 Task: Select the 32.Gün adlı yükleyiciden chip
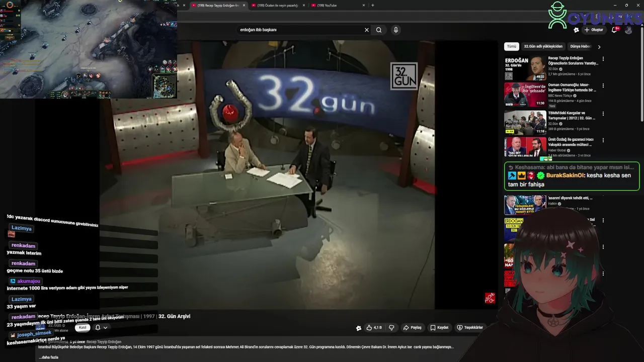pyautogui.click(x=543, y=46)
